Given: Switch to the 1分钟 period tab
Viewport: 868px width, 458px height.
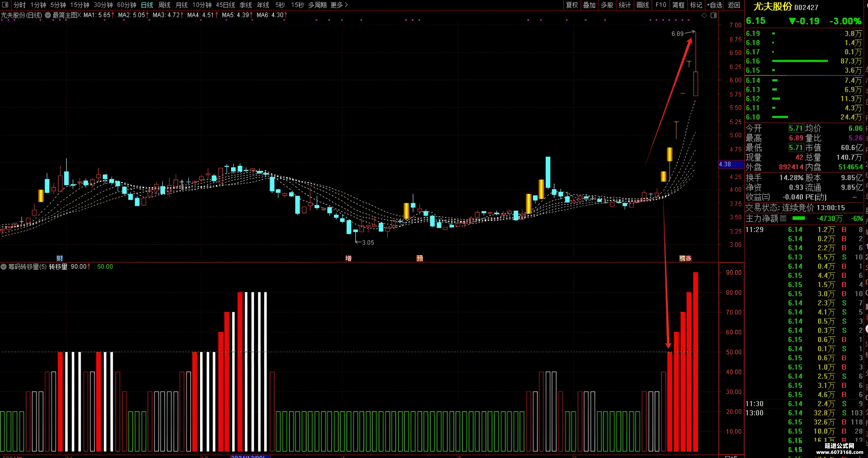Looking at the screenshot, I should [38, 5].
